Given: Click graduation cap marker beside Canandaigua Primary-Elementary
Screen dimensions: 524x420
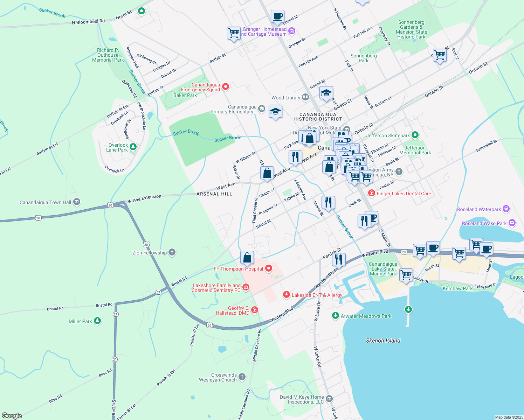Looking at the screenshot, I should (x=275, y=112).
